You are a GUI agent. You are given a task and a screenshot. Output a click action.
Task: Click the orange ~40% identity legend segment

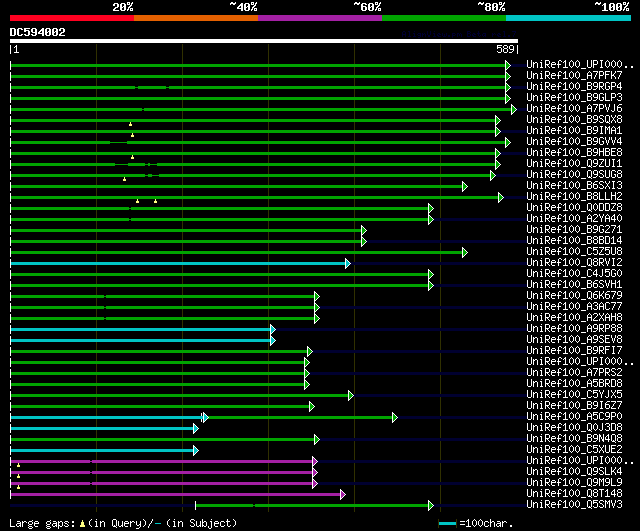pos(196,18)
